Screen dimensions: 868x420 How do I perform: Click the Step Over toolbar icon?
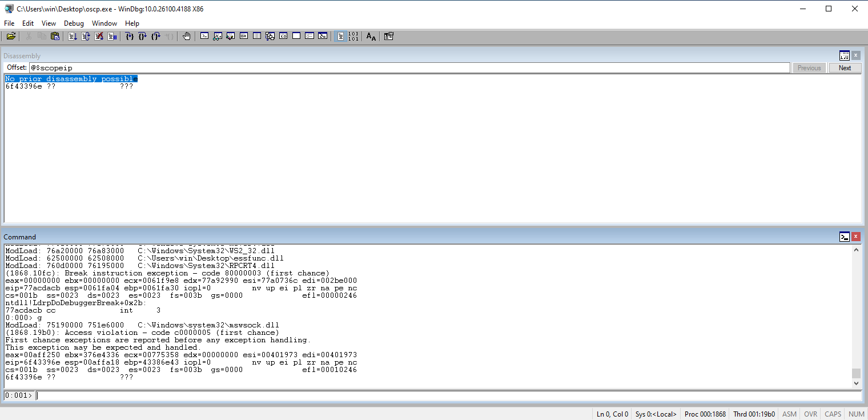143,36
